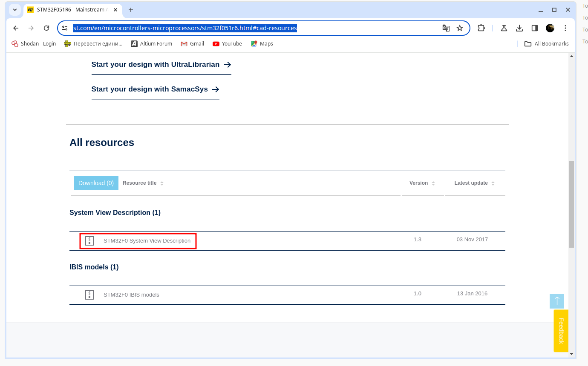
Task: Click the page vertical scrollbar thumb
Action: click(571, 204)
